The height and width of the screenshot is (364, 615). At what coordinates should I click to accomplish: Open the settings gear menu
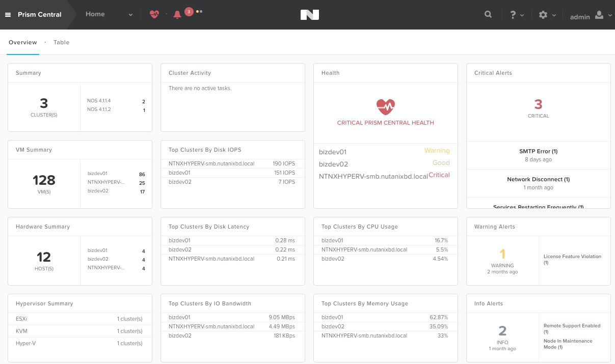click(547, 15)
